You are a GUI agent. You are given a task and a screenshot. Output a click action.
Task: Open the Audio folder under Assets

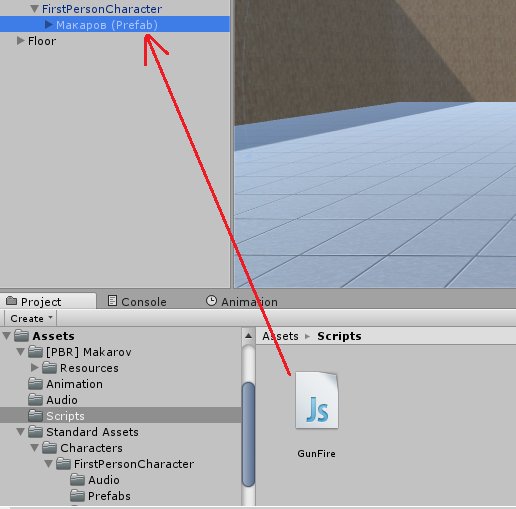click(62, 400)
